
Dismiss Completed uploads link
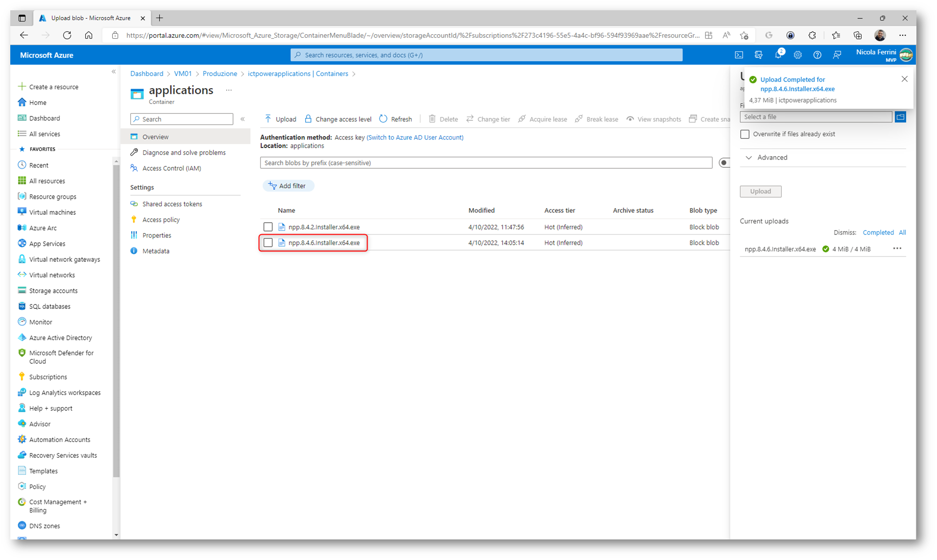point(878,233)
